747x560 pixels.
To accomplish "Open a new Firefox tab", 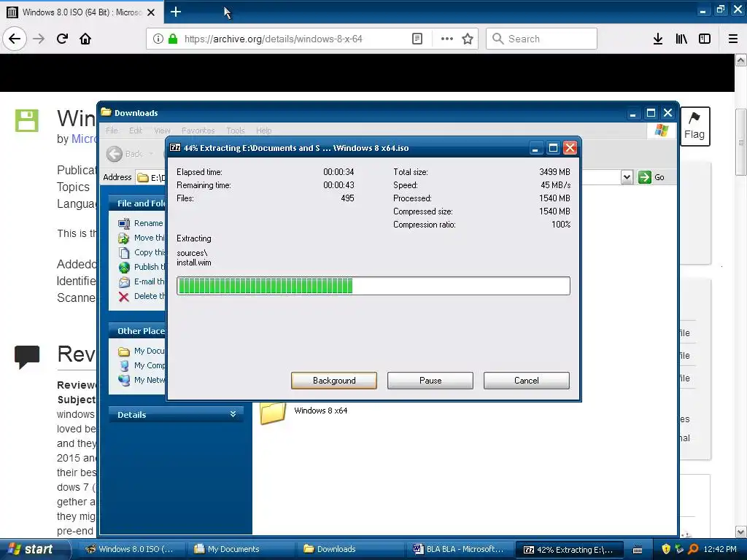I will point(176,12).
